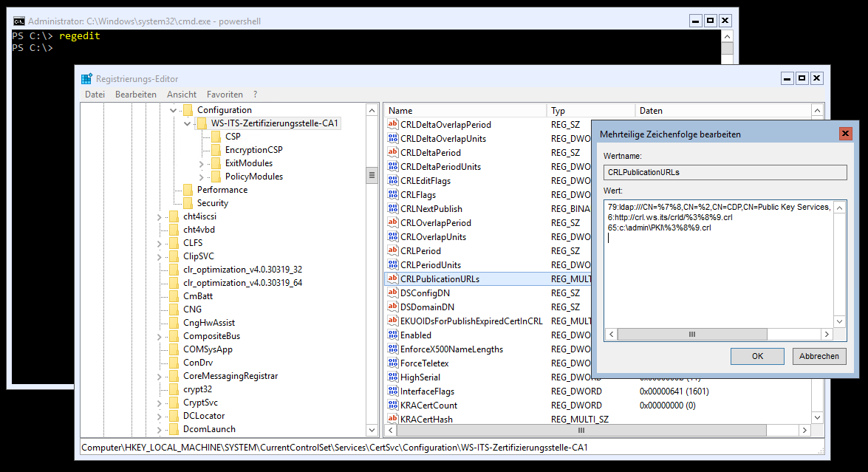This screenshot has width=868, height=472.
Task: Click the Registrierungs-Editor title bar icon
Action: (86, 78)
